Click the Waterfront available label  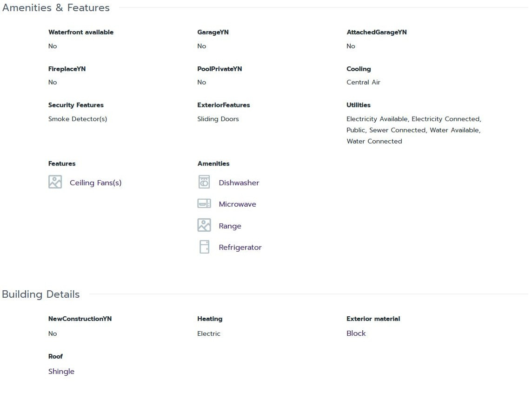click(81, 33)
